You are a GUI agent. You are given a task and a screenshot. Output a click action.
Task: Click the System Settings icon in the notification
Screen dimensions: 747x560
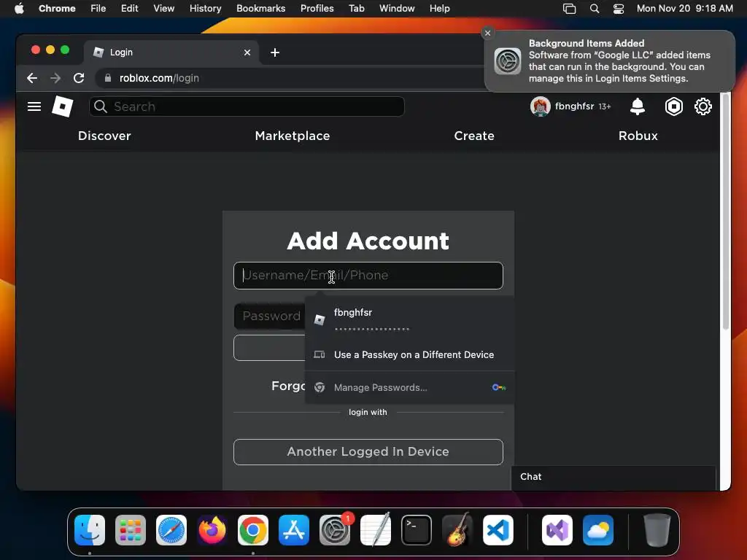[508, 61]
